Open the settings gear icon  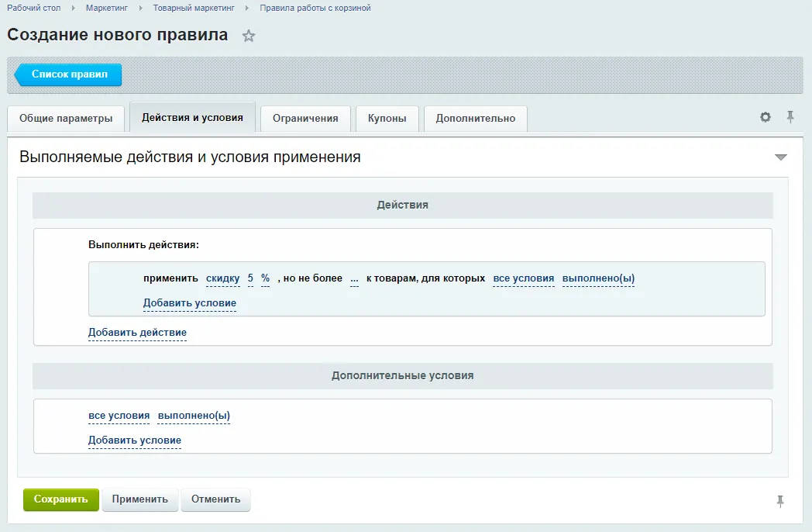(765, 117)
